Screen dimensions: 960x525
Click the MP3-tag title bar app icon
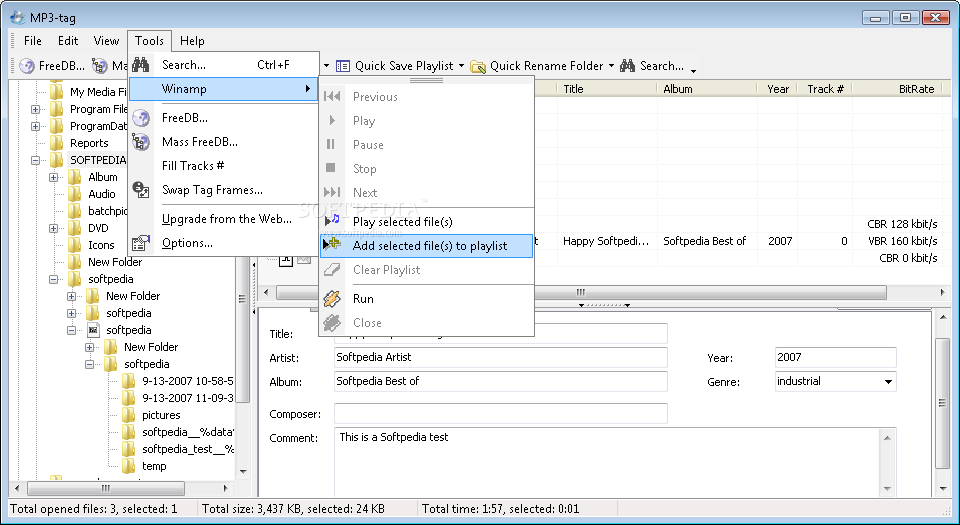coord(17,17)
